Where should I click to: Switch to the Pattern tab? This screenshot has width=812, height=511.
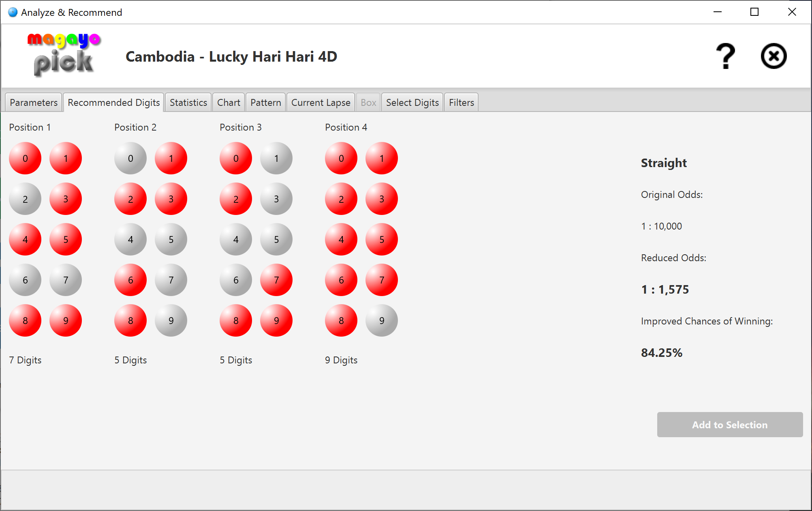(265, 102)
